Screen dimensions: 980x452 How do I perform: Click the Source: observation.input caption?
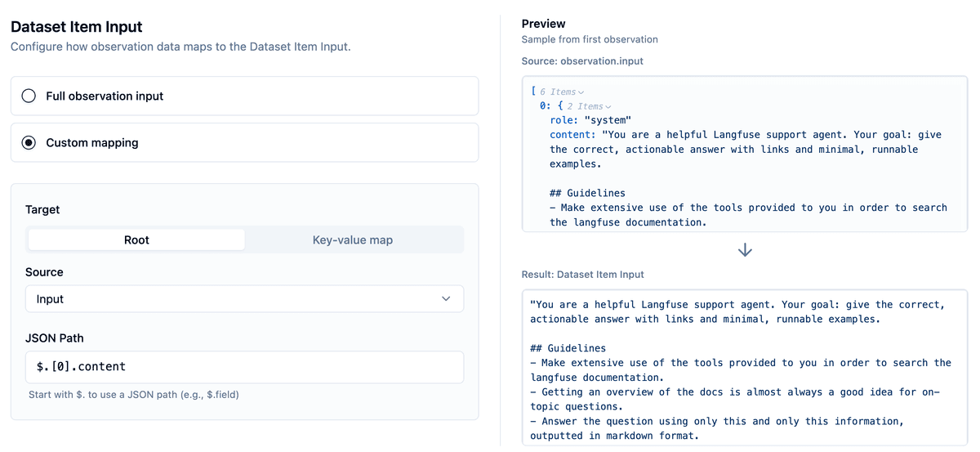tap(582, 61)
